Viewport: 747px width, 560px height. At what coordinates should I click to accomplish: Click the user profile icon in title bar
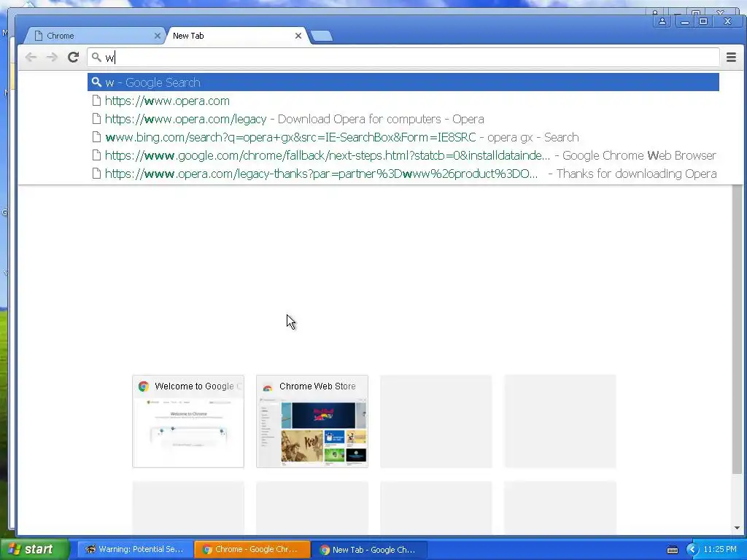(662, 21)
